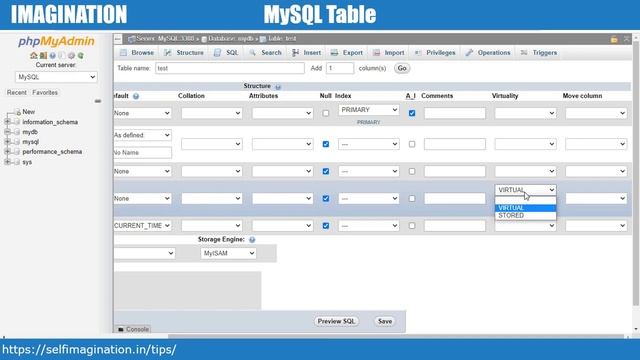Click the page settings icon at top right
Image resolution: width=640 pixels, height=360 pixels.
pos(627,39)
